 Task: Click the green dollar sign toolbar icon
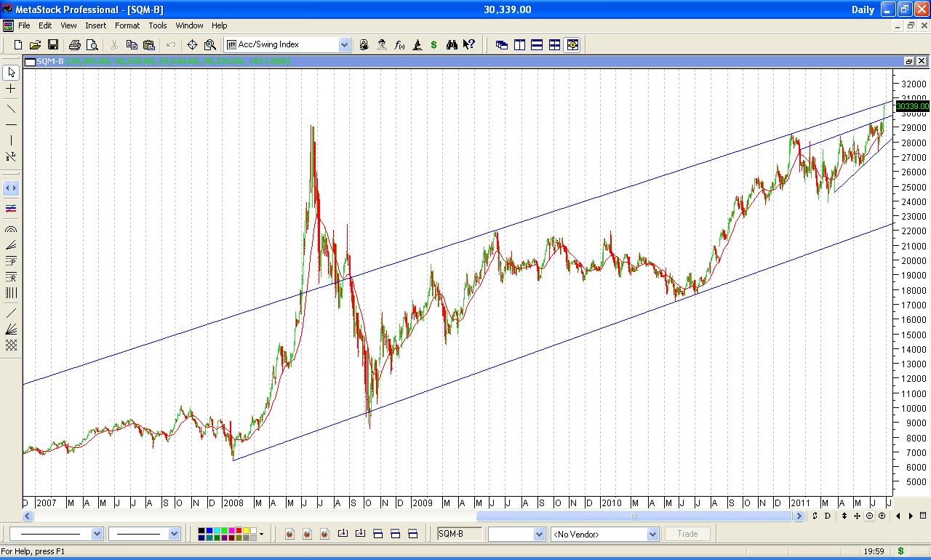(434, 45)
